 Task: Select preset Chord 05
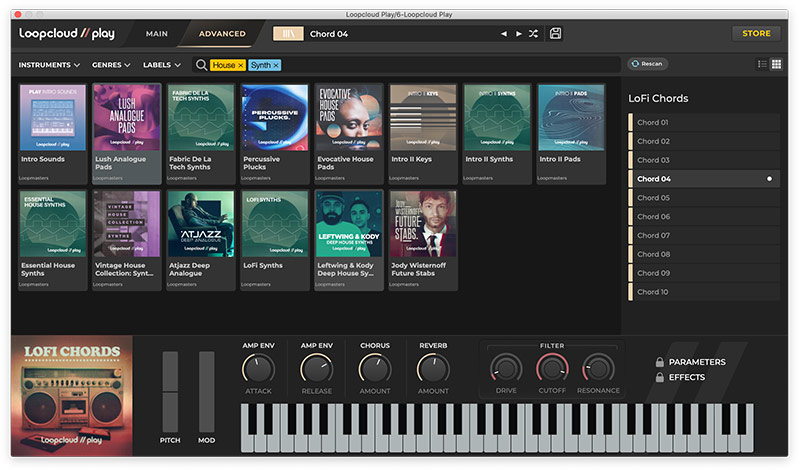(704, 198)
